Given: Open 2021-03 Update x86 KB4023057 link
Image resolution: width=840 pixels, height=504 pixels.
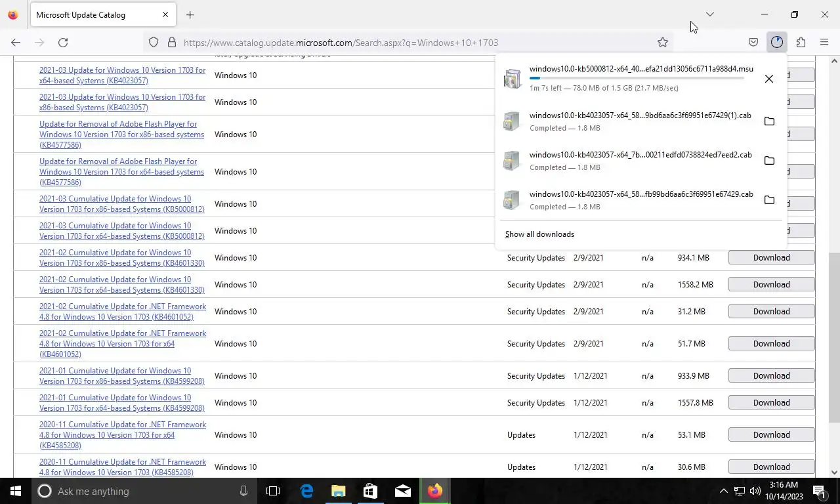Looking at the screenshot, I should pos(122,102).
